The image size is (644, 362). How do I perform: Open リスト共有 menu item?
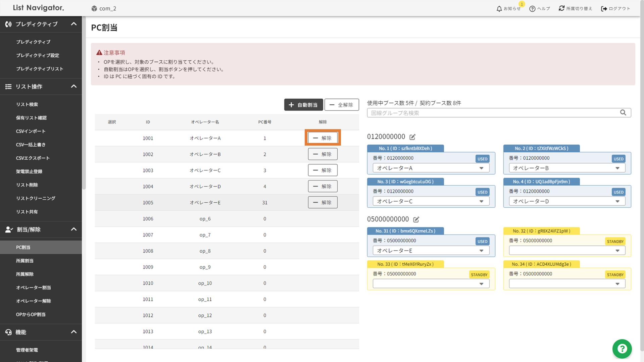point(27,212)
